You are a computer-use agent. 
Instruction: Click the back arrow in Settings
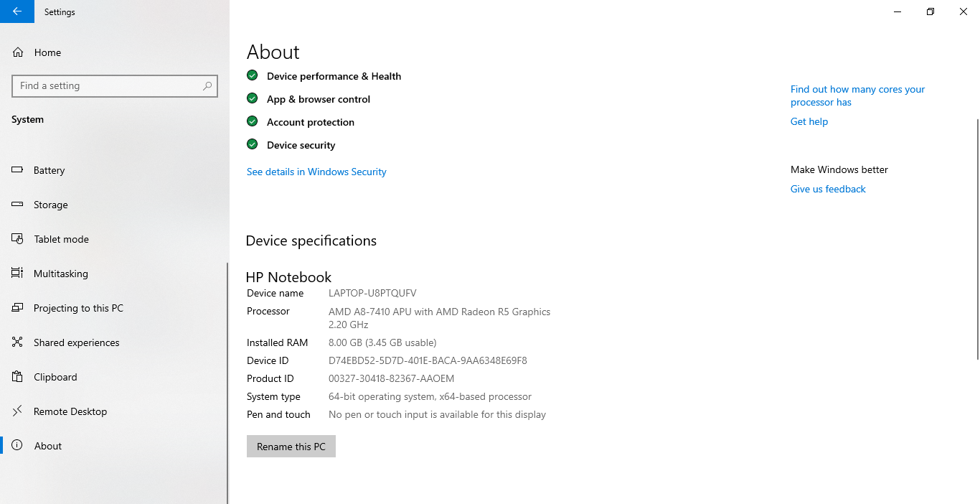click(17, 11)
